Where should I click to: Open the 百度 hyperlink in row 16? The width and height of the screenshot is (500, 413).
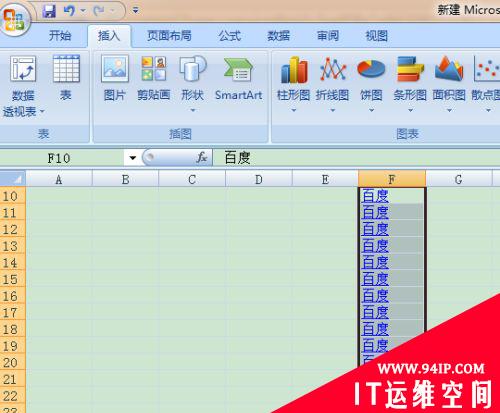[375, 296]
